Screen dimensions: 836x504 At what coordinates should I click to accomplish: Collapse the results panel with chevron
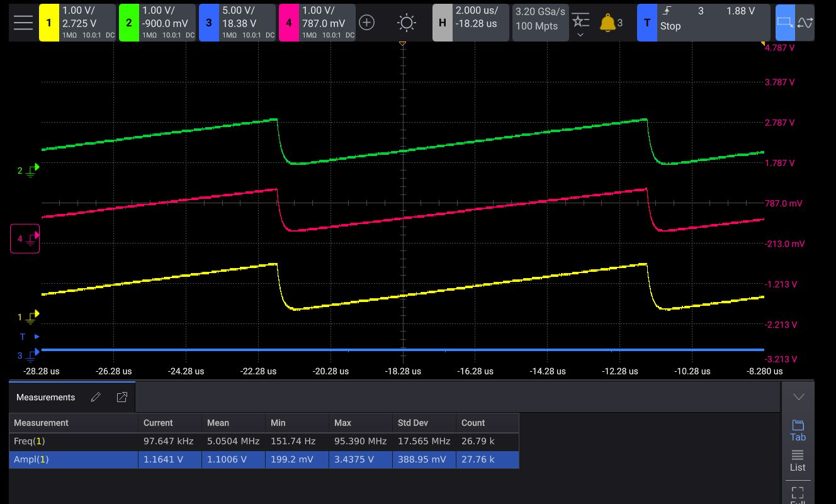tap(798, 397)
